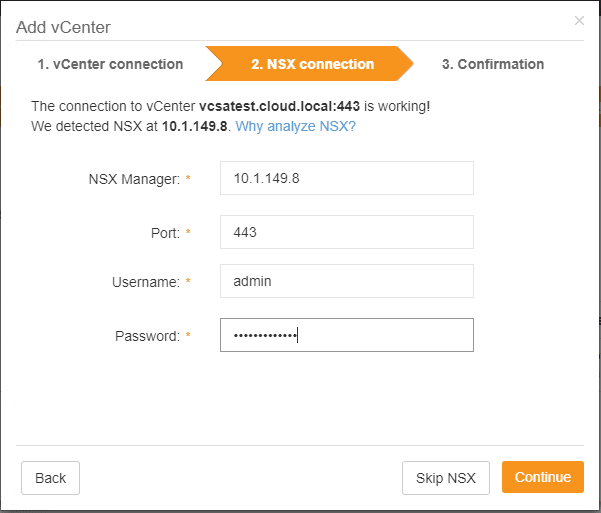
Task: Click the Skip NSX button
Action: coord(445,478)
